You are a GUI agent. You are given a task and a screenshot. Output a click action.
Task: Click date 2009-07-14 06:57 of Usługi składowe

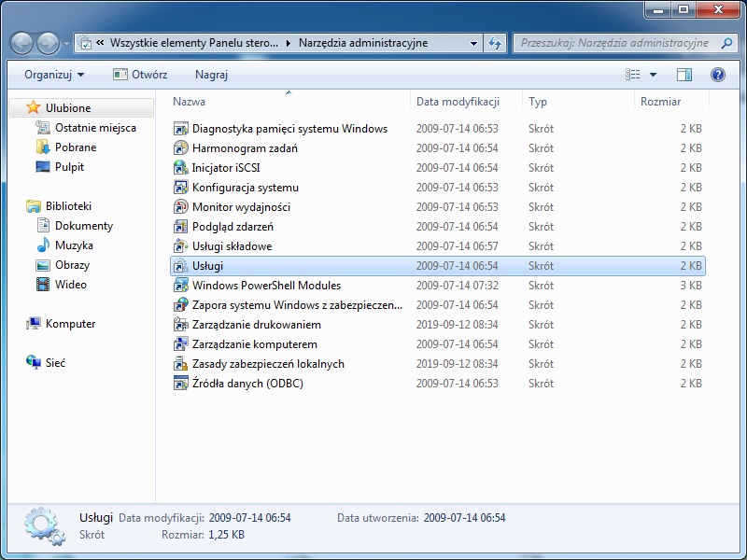(x=457, y=246)
